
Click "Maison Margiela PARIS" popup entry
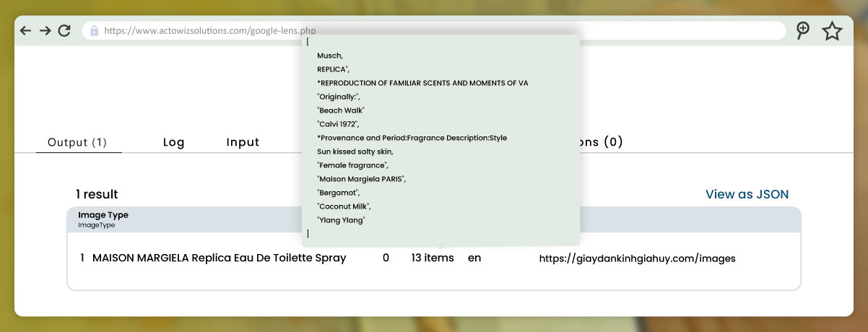coord(362,179)
